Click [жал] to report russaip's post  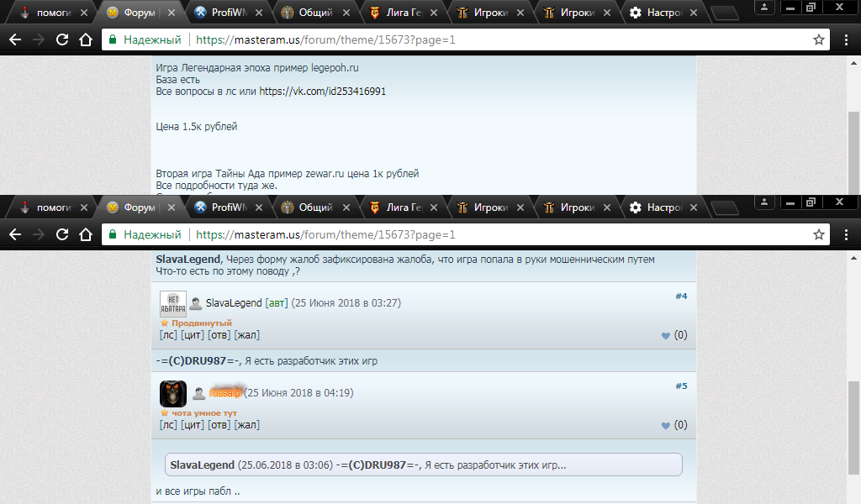(x=247, y=425)
